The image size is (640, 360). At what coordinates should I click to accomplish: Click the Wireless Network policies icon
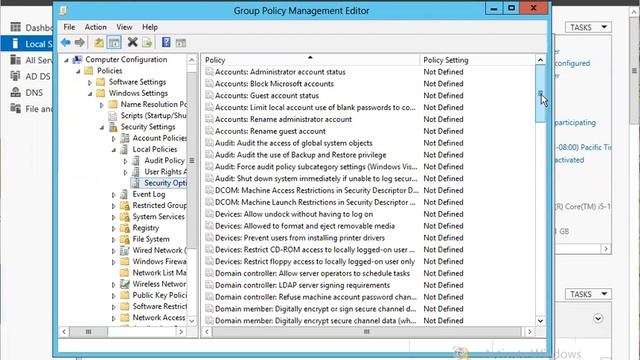coord(125,284)
